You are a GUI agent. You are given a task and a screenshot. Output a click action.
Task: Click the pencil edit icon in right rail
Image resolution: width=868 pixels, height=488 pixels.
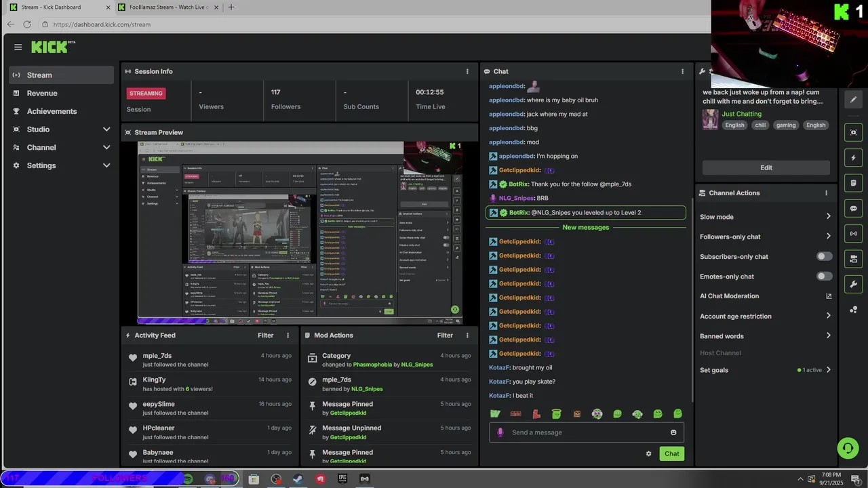pyautogui.click(x=853, y=100)
